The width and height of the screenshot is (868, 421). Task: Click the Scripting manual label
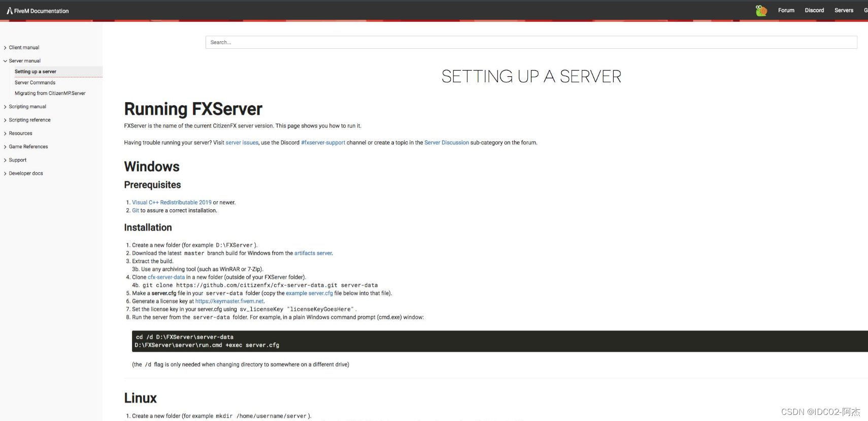tap(27, 107)
